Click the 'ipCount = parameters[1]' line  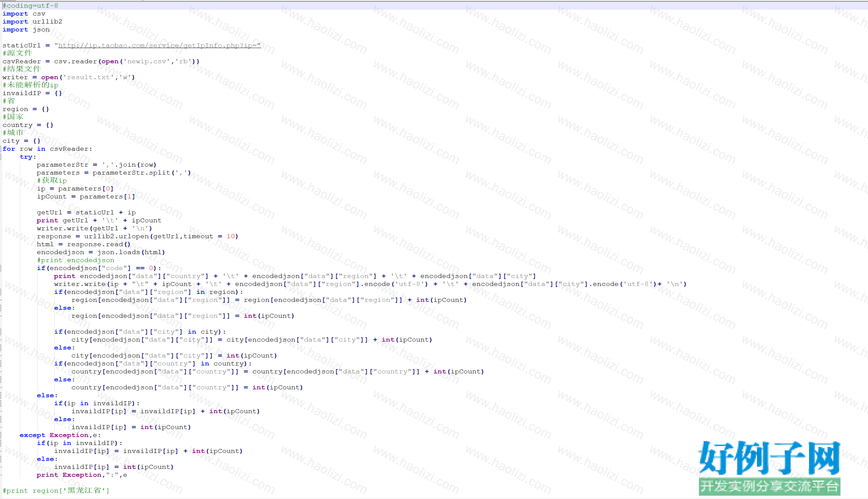coord(86,196)
